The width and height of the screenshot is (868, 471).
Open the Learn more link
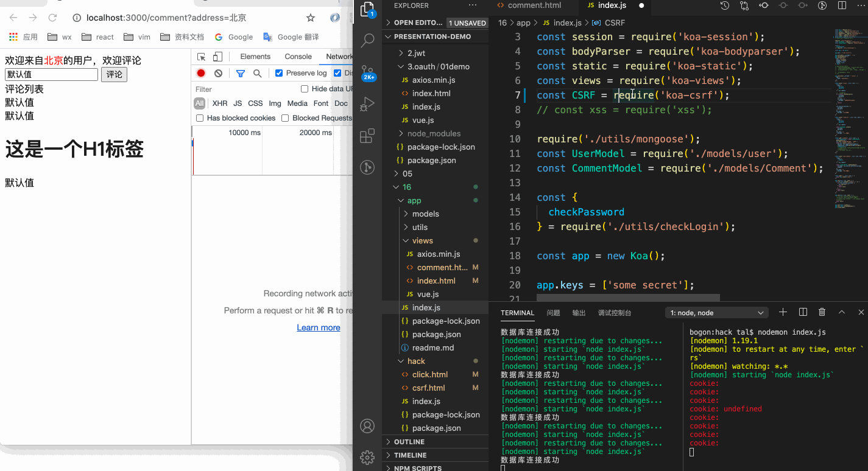pyautogui.click(x=319, y=327)
